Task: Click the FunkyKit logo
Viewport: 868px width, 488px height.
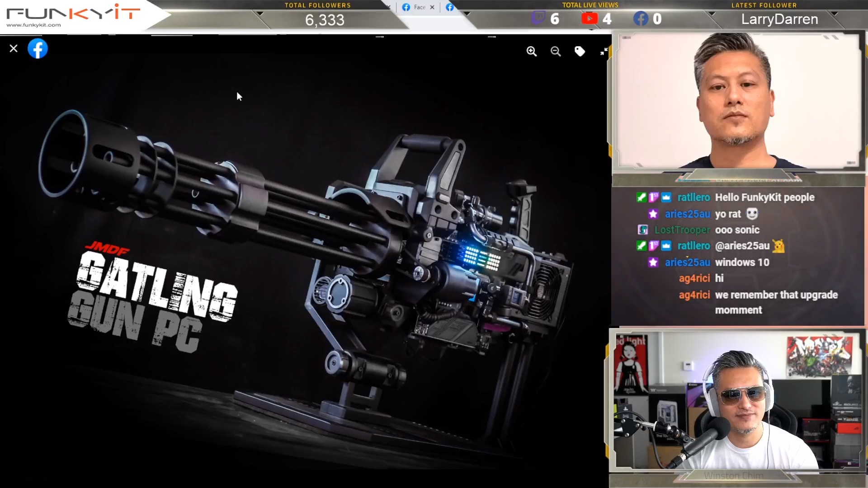Action: (x=73, y=13)
